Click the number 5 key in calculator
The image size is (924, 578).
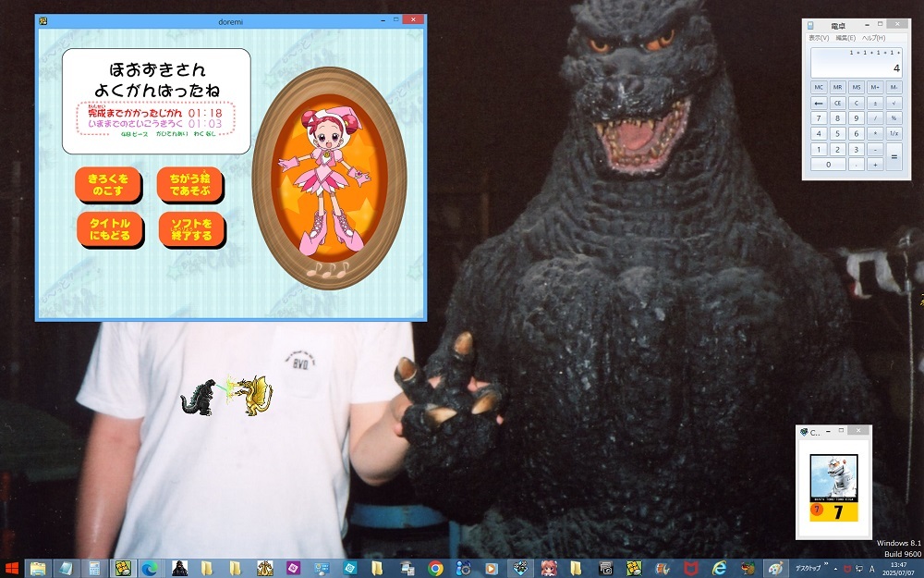(837, 133)
